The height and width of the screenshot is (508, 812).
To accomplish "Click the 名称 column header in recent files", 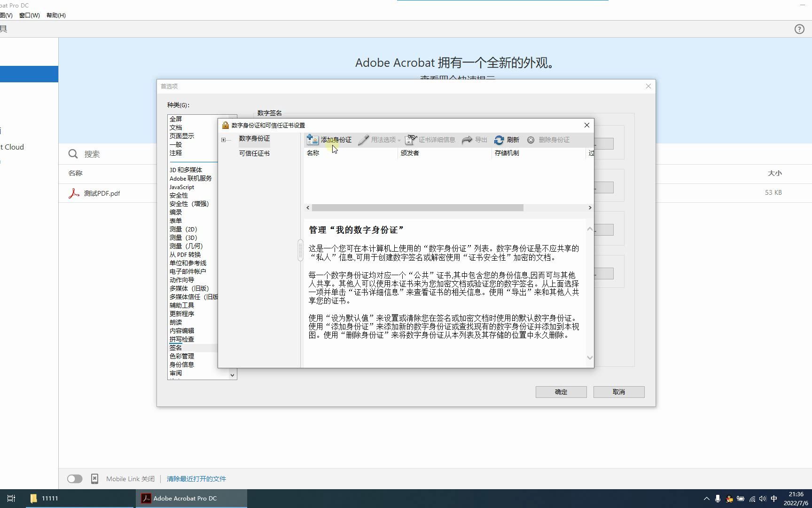I will pos(75,173).
